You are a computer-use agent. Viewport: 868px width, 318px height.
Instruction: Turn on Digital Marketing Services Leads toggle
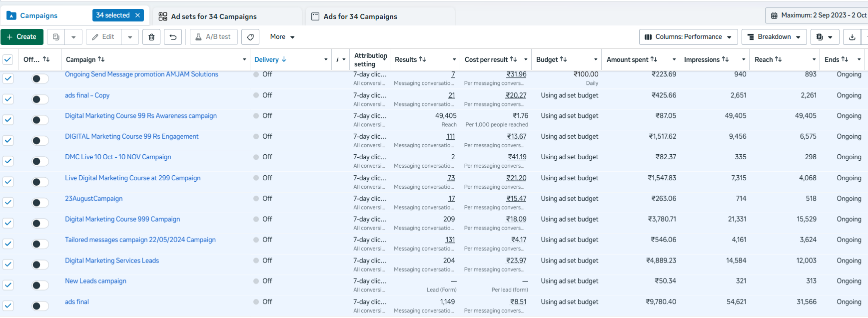click(x=40, y=265)
